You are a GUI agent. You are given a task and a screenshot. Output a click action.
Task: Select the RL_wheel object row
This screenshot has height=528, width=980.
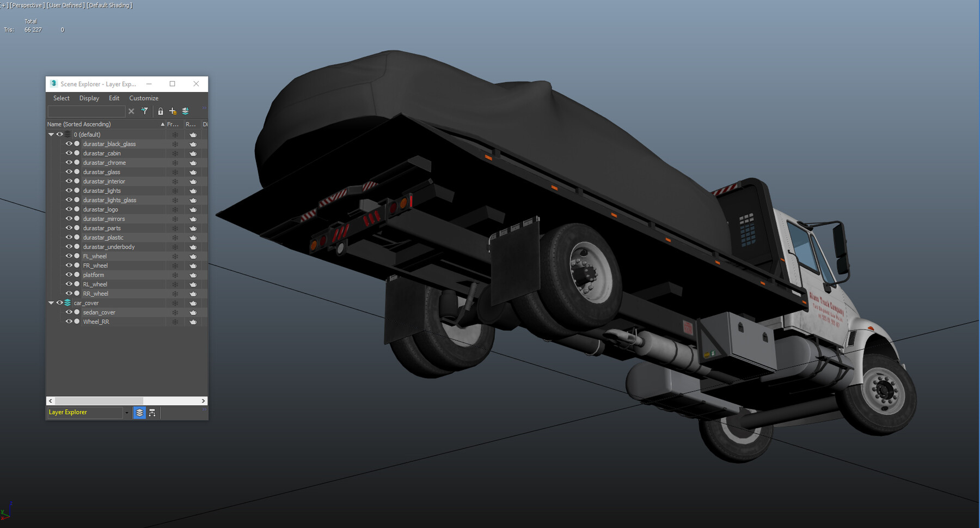pyautogui.click(x=125, y=284)
